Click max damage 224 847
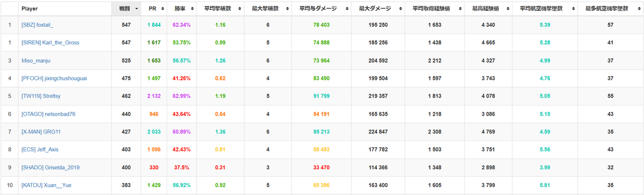This screenshot has height=195, width=644. click(377, 132)
